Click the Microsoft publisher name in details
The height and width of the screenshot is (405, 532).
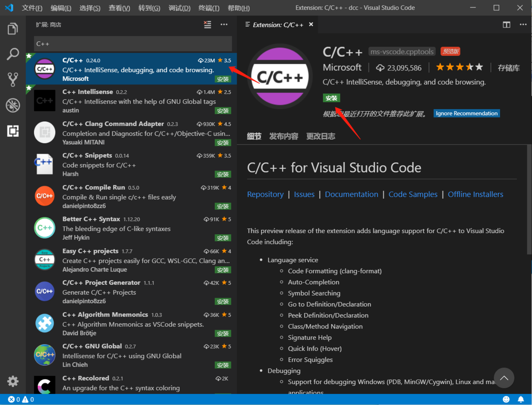342,67
